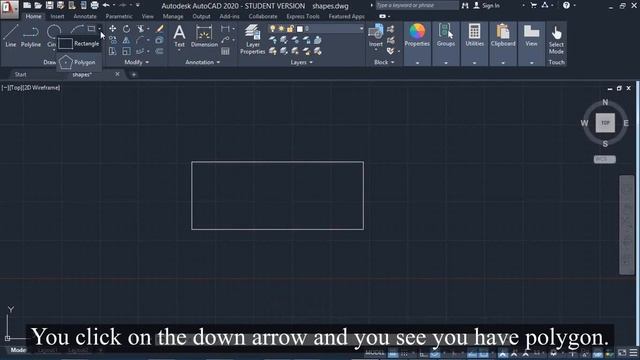
Task: Select the Array tool
Action: (140, 51)
